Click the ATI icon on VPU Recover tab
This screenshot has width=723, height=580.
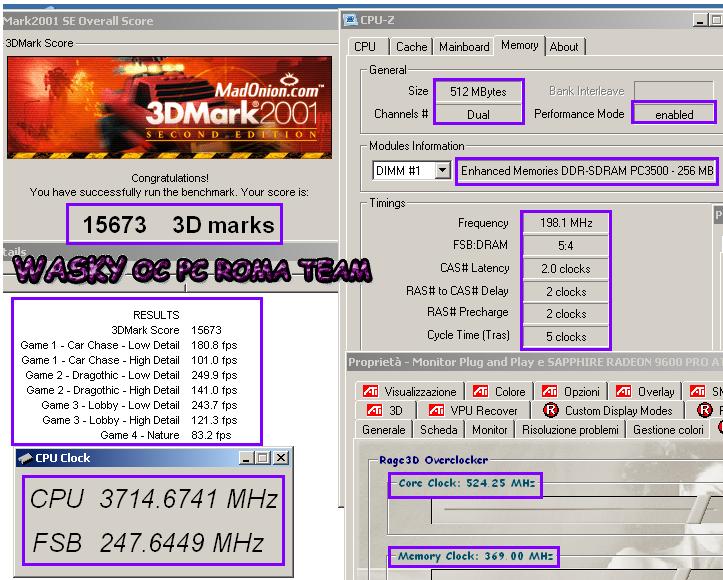pyautogui.click(x=436, y=410)
